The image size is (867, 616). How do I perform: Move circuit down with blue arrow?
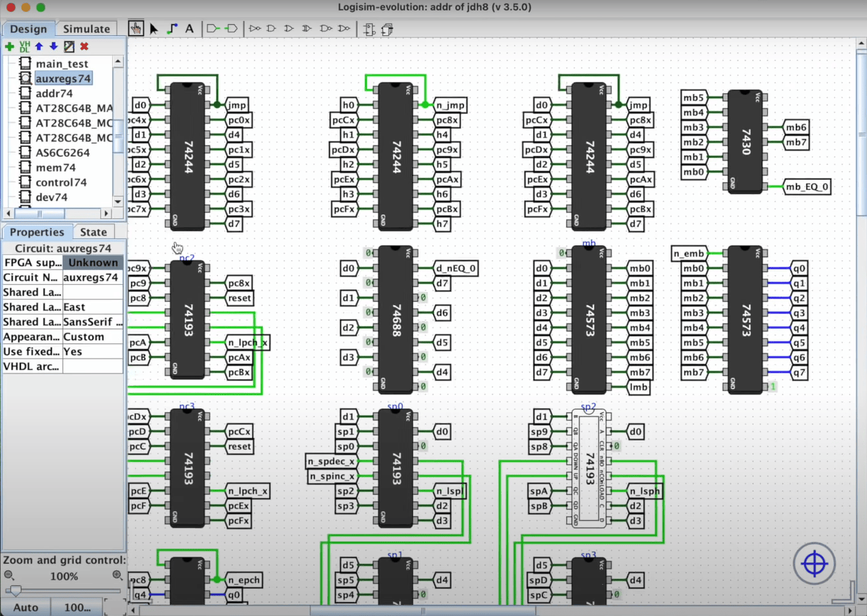click(x=53, y=46)
